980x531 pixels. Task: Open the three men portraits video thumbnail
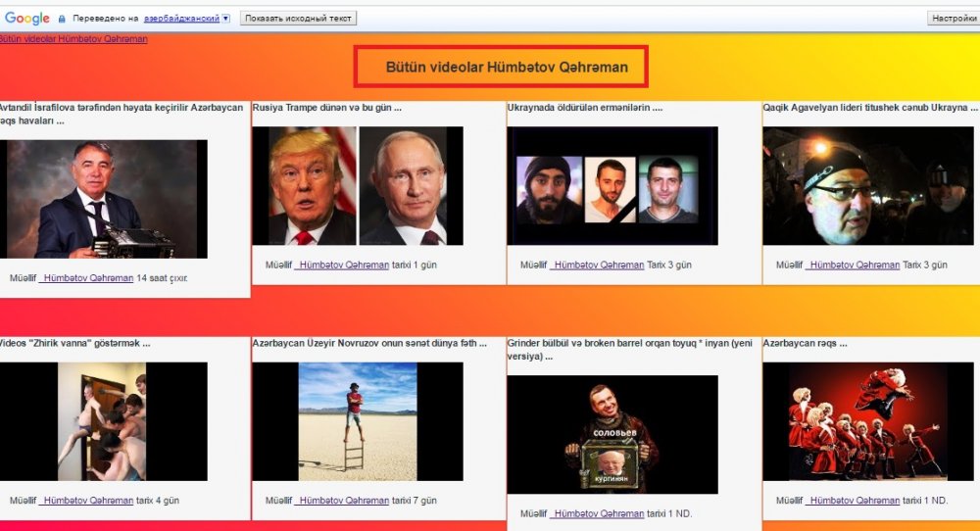tap(612, 185)
